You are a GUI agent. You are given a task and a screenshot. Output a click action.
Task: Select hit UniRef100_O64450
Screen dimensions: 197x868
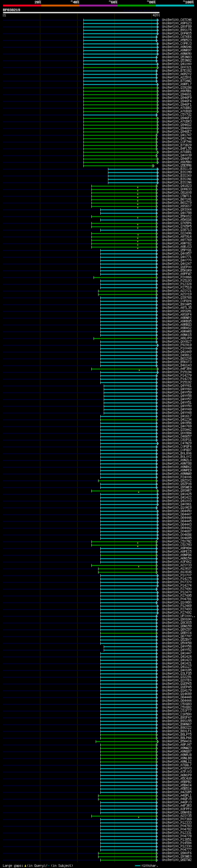tap(177, 511)
